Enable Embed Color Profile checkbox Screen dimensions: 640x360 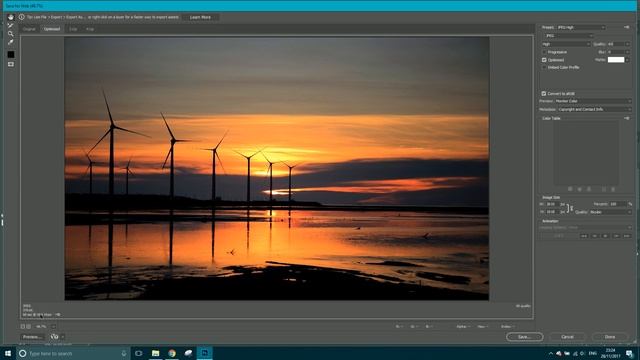[x=544, y=67]
